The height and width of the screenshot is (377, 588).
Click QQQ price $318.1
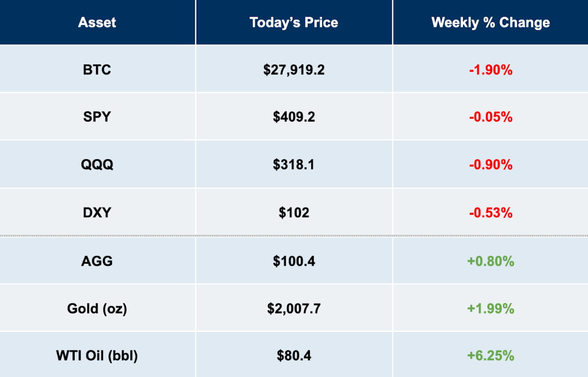coord(294,164)
